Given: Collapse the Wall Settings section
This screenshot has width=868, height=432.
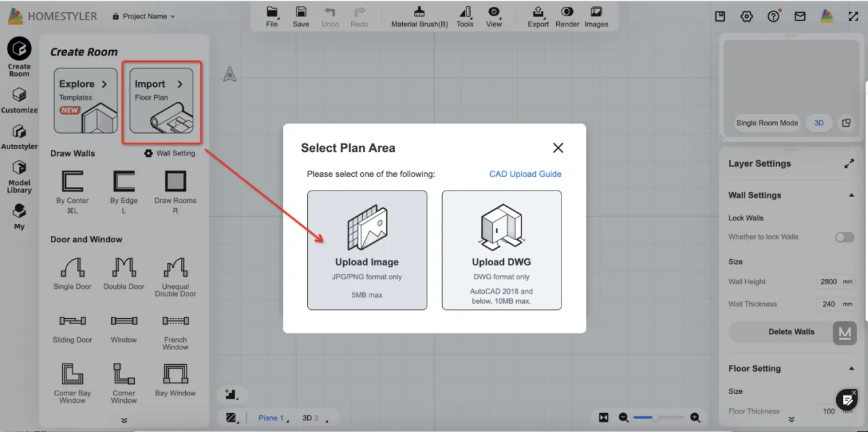Looking at the screenshot, I should (x=851, y=195).
